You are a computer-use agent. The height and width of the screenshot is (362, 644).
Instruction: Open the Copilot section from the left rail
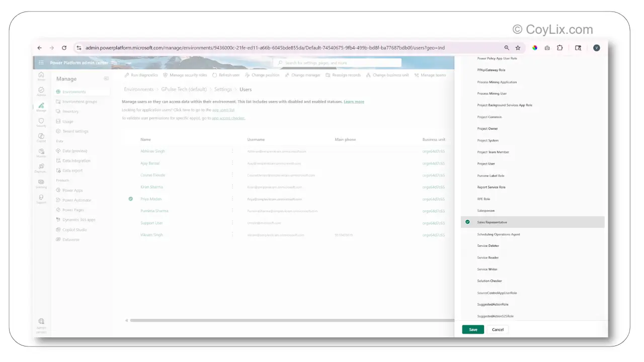tap(41, 137)
